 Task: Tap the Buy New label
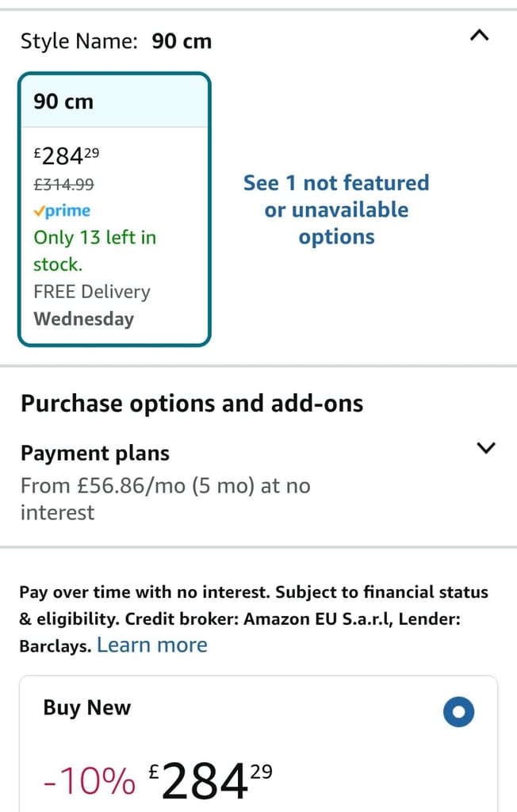point(87,707)
